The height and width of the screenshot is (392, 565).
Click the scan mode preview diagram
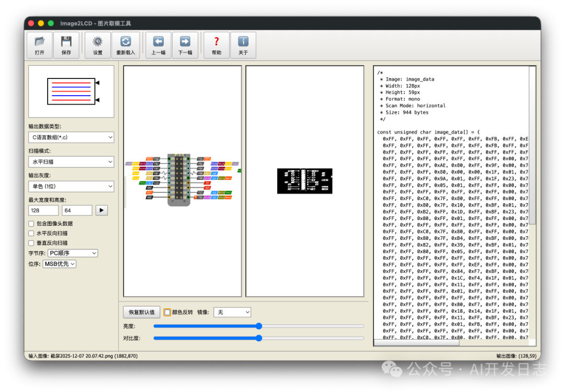(71, 91)
